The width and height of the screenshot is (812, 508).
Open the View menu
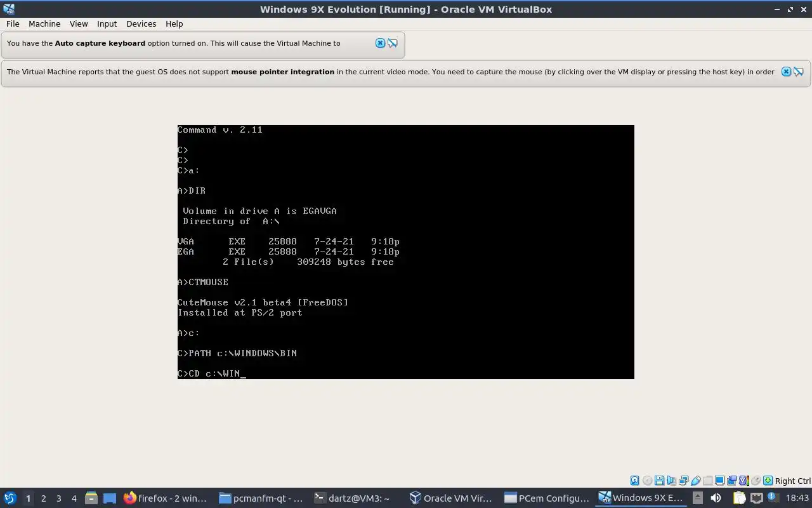pos(79,23)
